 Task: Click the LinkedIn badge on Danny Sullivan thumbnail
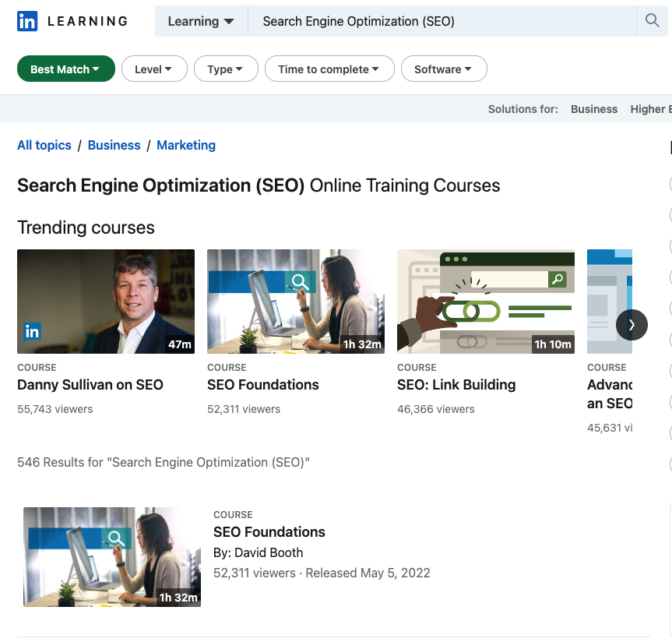coord(32,331)
